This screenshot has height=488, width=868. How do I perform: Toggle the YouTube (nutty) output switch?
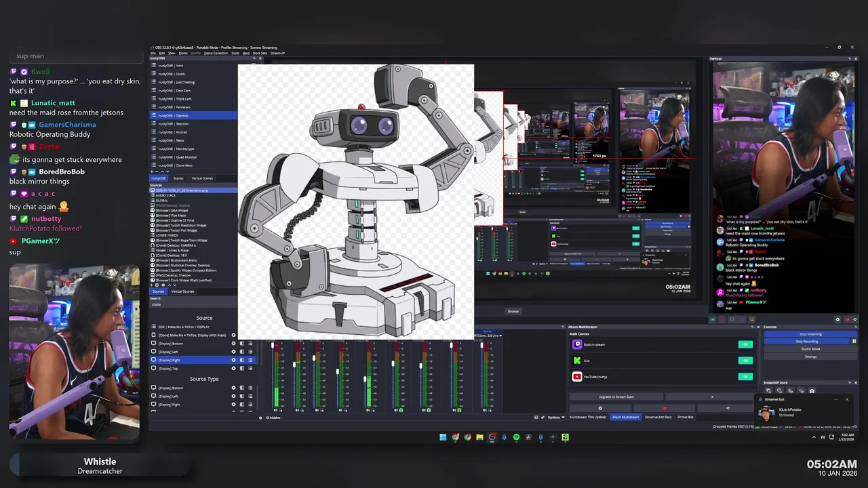pyautogui.click(x=745, y=376)
